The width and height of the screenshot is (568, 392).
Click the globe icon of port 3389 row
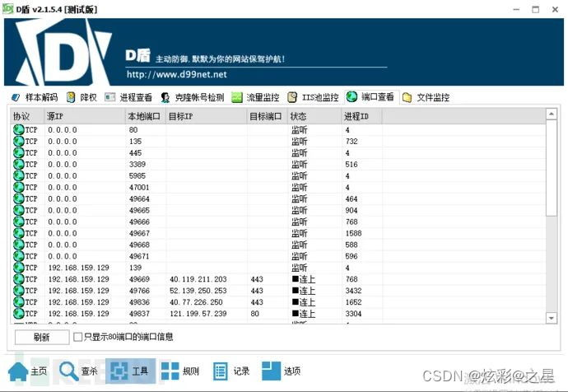pos(18,164)
